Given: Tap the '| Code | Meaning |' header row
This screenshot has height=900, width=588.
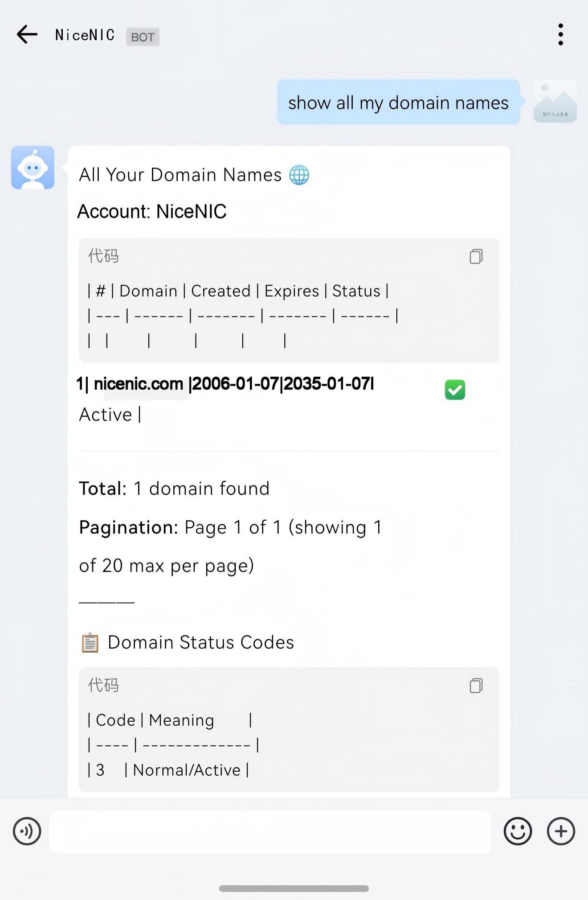Looking at the screenshot, I should pyautogui.click(x=170, y=720).
